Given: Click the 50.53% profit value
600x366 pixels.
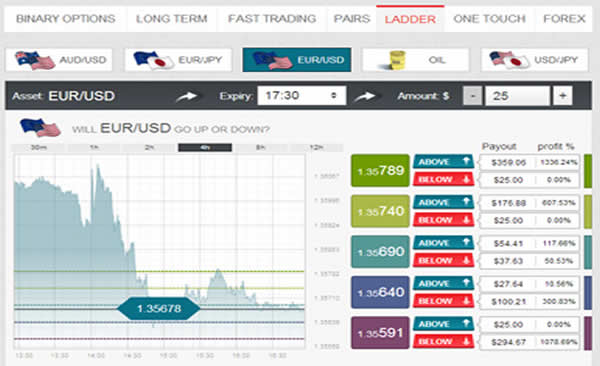Looking at the screenshot, I should point(559,261).
